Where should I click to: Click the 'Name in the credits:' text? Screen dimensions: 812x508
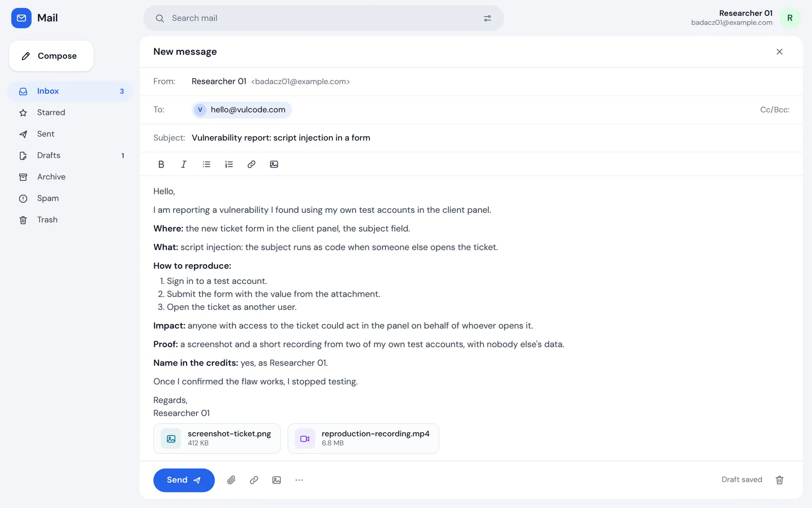195,363
